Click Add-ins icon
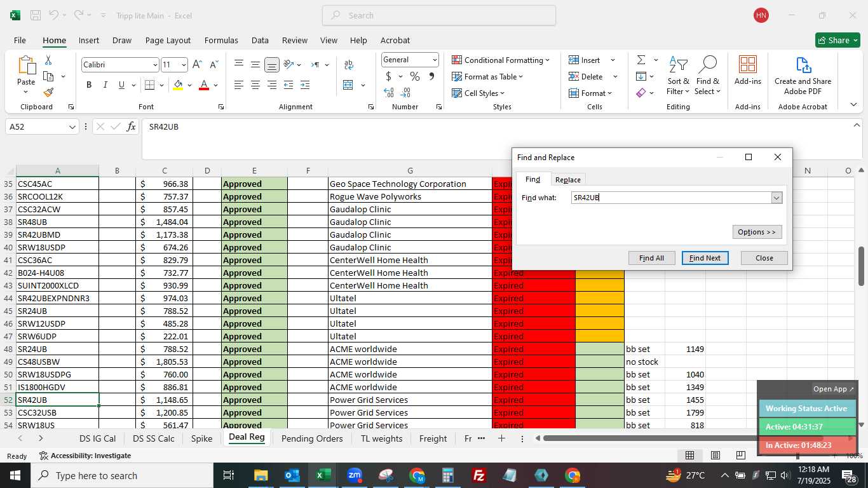Image resolution: width=868 pixels, height=488 pixels. (x=748, y=71)
